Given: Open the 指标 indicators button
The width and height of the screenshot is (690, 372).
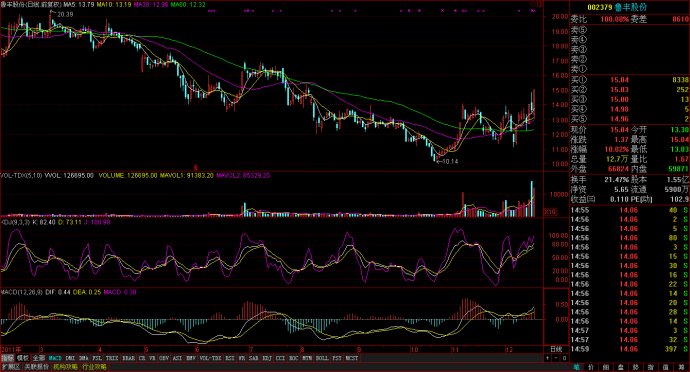Looking at the screenshot, I should [7, 358].
